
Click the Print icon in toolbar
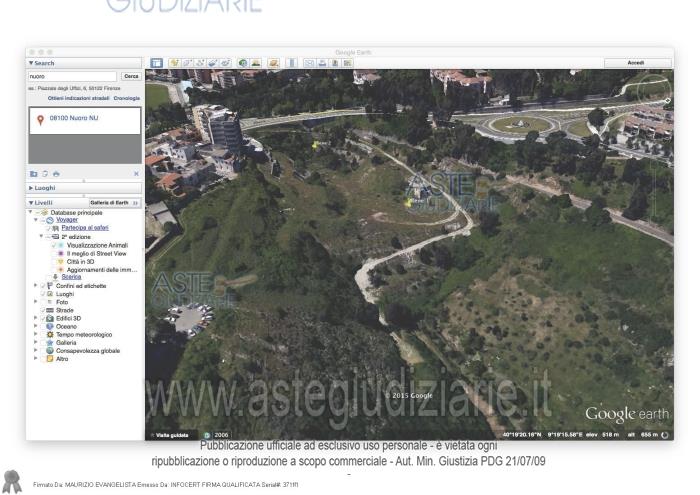coord(322,63)
